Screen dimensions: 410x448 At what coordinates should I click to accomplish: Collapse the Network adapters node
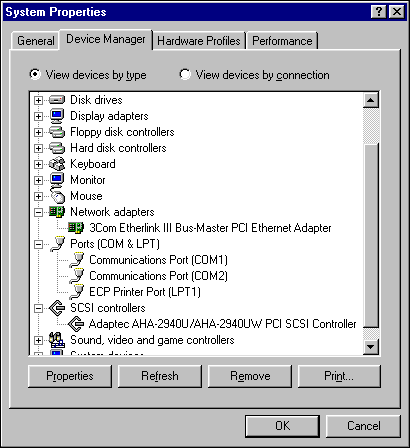[39, 212]
